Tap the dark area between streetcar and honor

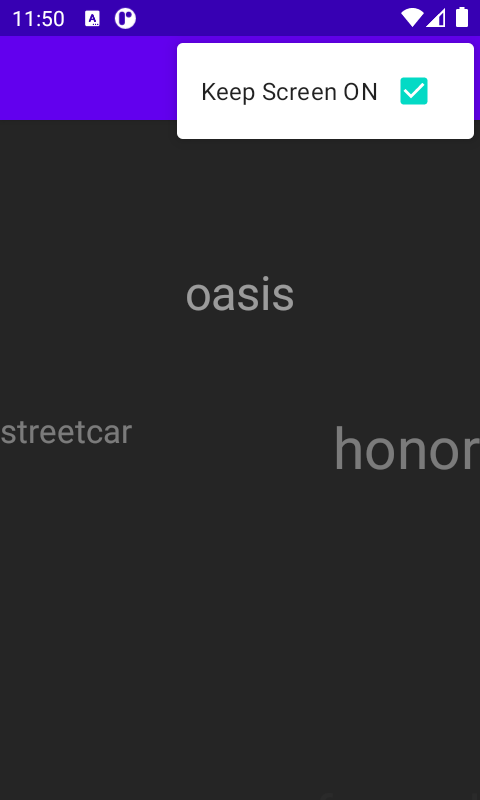[232, 439]
